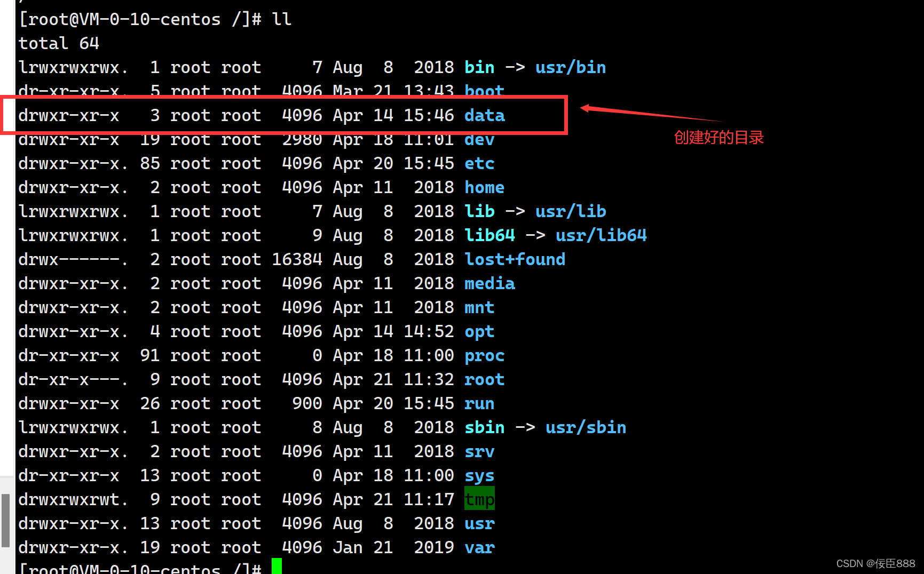Click the red annotation text '创建好的目录'
Screen dimensions: 924x574
tap(718, 138)
